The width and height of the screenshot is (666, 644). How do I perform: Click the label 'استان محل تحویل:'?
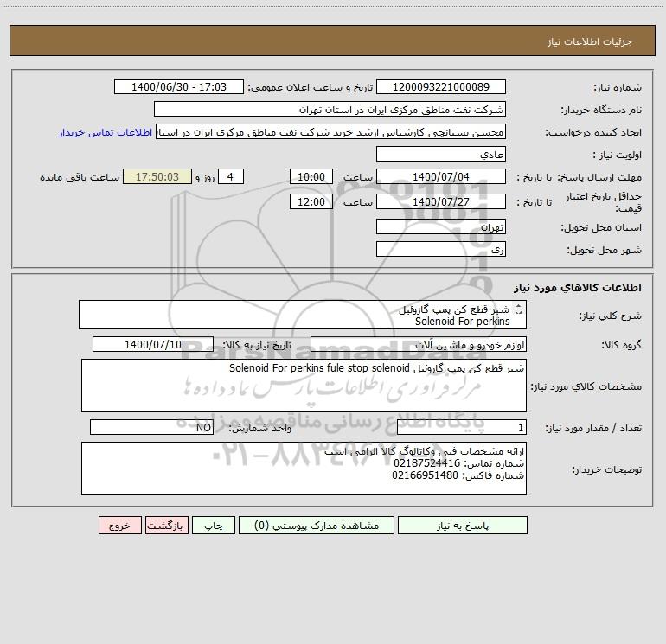601,227
